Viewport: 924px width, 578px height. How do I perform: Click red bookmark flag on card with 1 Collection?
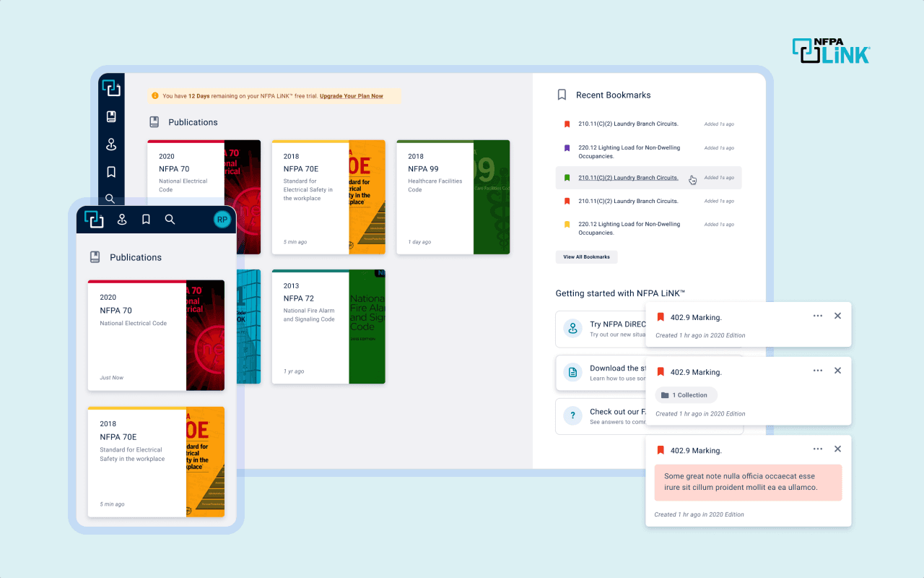point(660,372)
